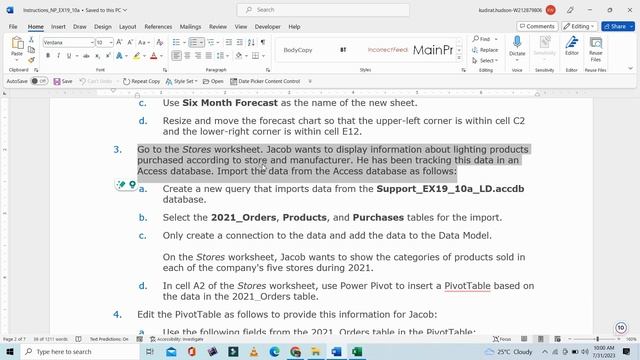Screen dimensions: 640x360
Task: Click the Decrease Indent icon
Action: pos(229,42)
